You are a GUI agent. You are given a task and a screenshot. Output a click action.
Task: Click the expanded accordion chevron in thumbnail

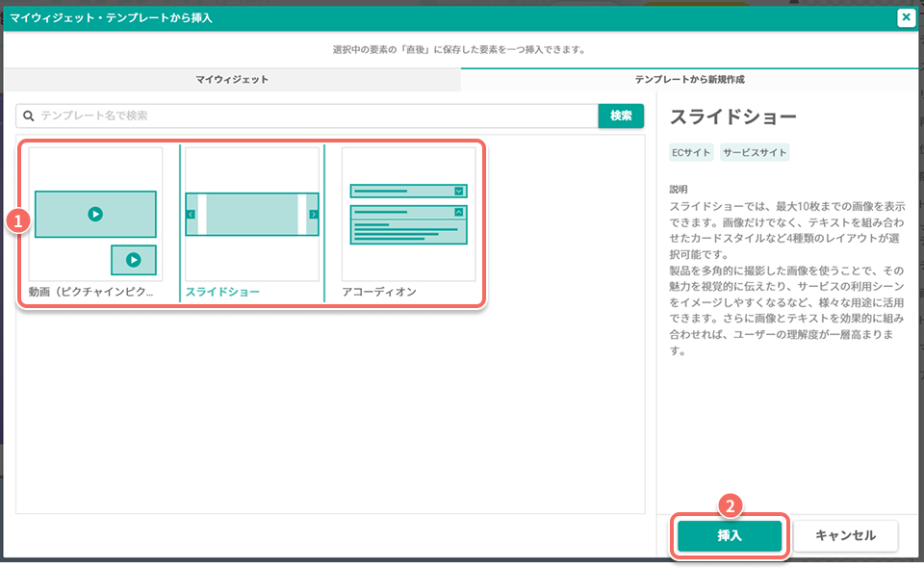(458, 212)
